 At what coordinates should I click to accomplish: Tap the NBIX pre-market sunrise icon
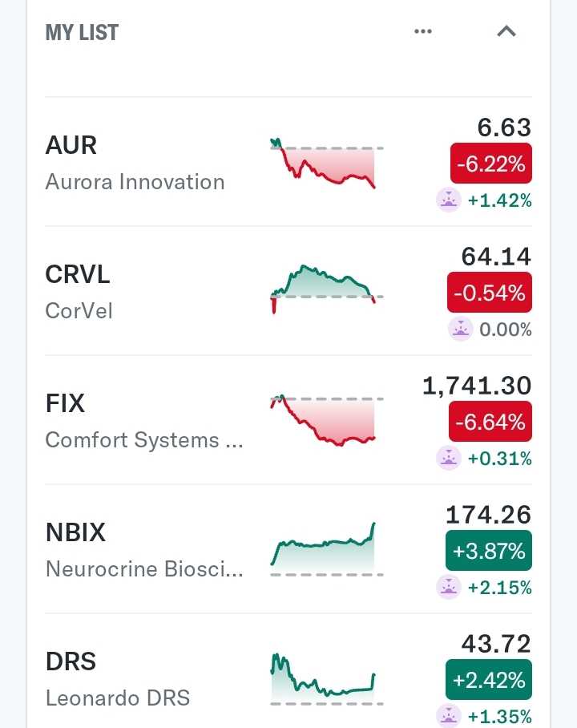pos(449,588)
